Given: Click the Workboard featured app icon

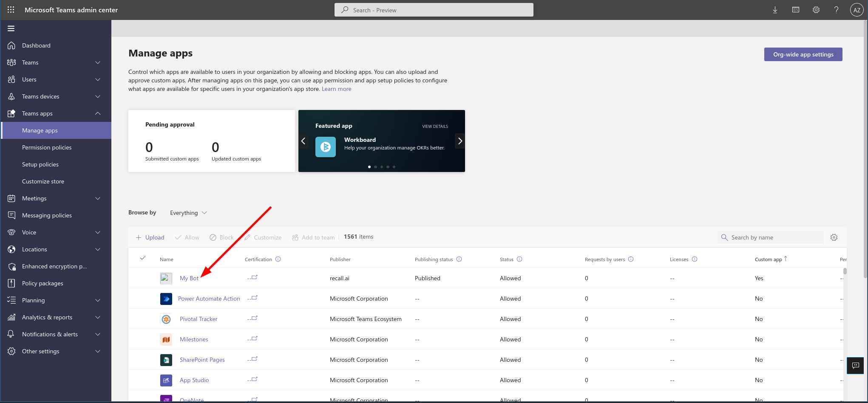Looking at the screenshot, I should click(x=326, y=147).
